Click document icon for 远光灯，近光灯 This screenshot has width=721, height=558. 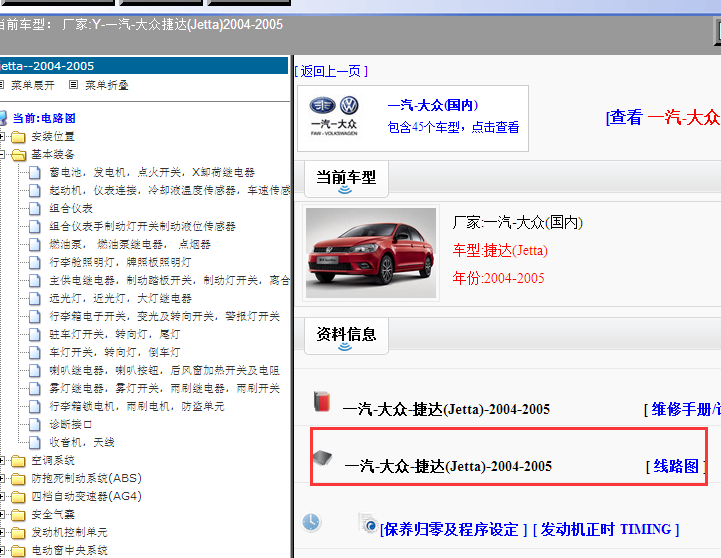35,298
